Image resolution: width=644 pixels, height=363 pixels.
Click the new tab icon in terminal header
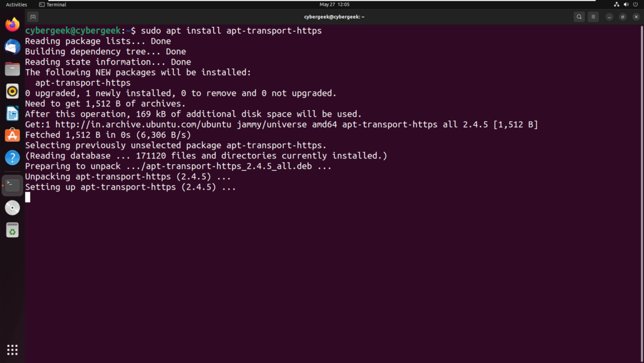pyautogui.click(x=33, y=17)
